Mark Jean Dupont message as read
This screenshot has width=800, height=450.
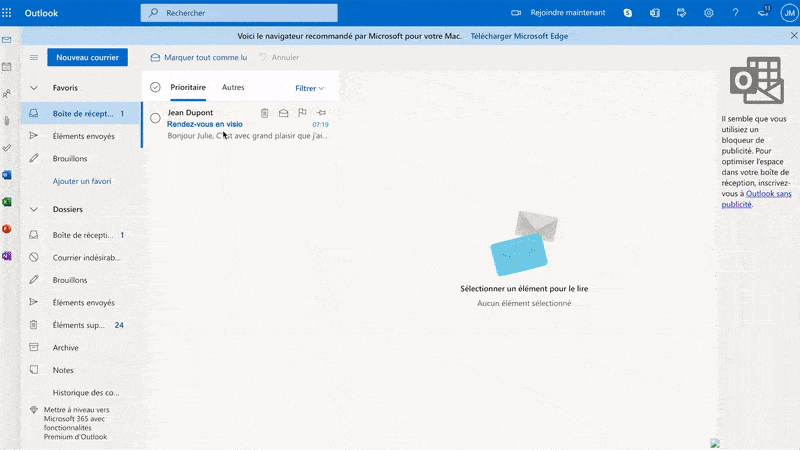click(x=283, y=113)
